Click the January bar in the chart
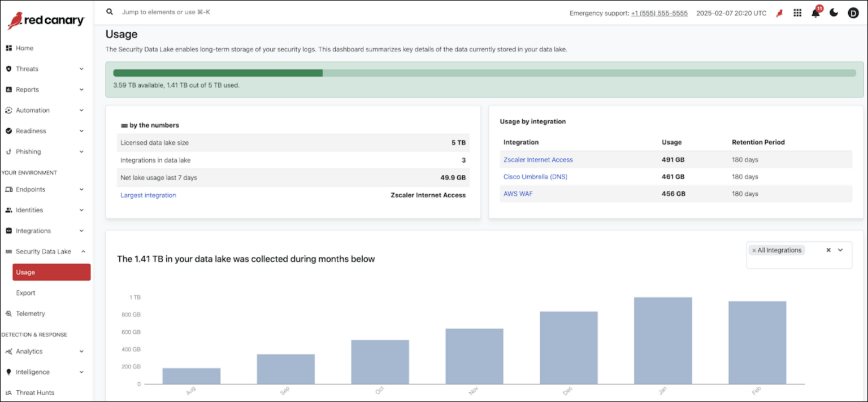868x402 pixels. (x=663, y=340)
